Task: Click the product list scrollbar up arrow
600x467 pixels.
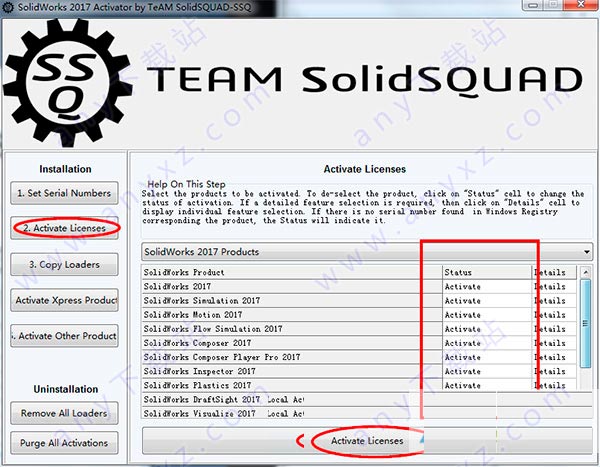Action: 585,272
